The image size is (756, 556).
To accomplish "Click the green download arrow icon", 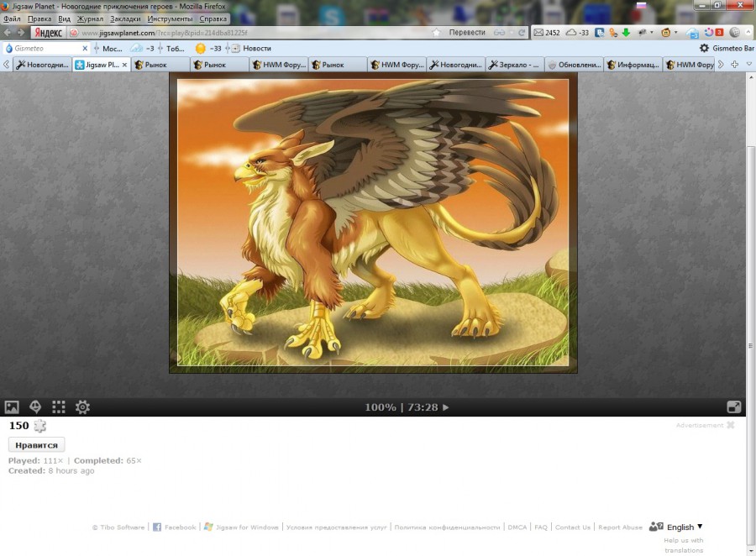I will pyautogui.click(x=626, y=32).
